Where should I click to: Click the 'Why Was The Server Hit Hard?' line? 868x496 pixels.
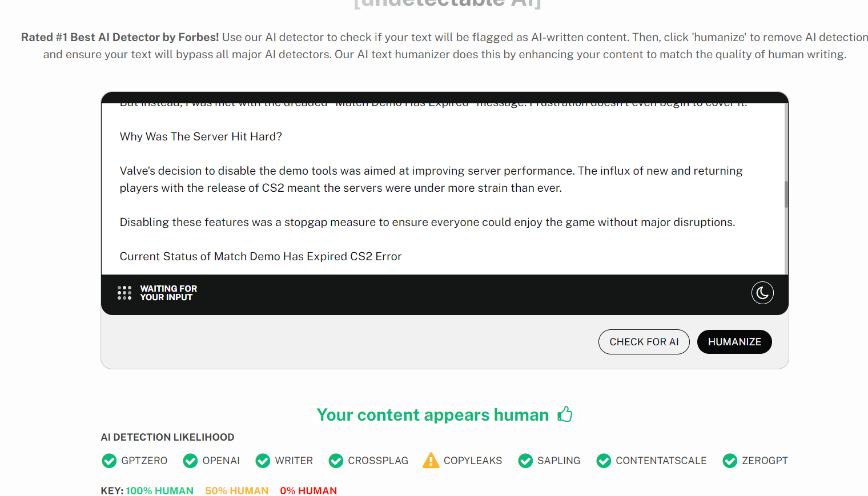coord(201,136)
